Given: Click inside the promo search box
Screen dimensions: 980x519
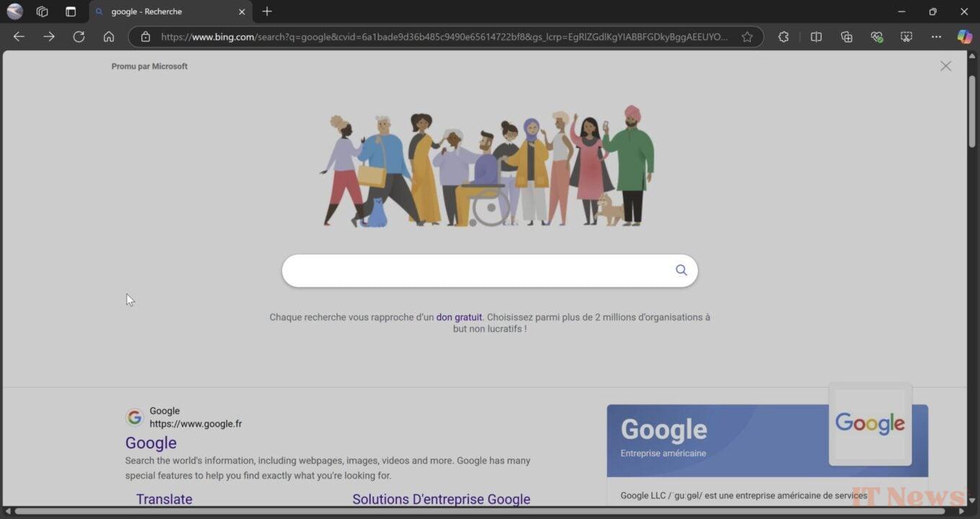Looking at the screenshot, I should point(476,271).
